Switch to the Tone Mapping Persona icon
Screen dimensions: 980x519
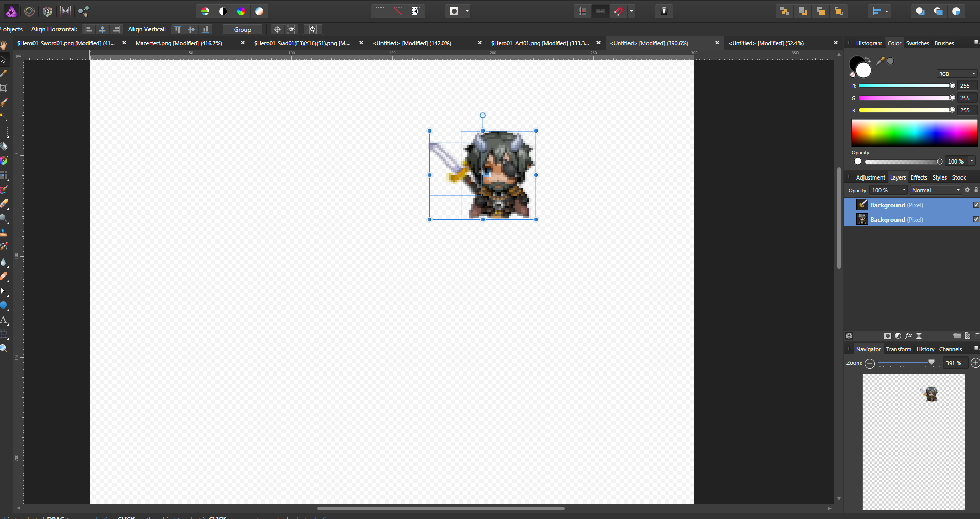[65, 11]
